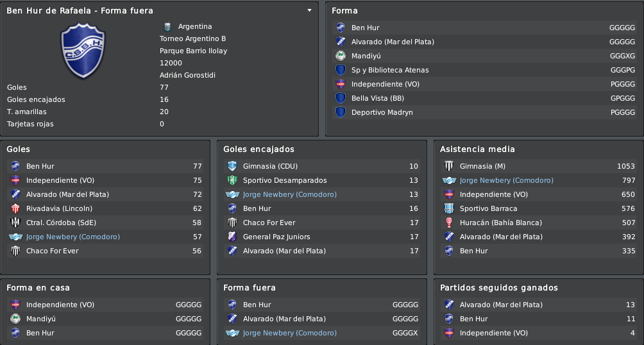Select Adrián Gorostidi manager name
644x345 pixels.
(187, 75)
